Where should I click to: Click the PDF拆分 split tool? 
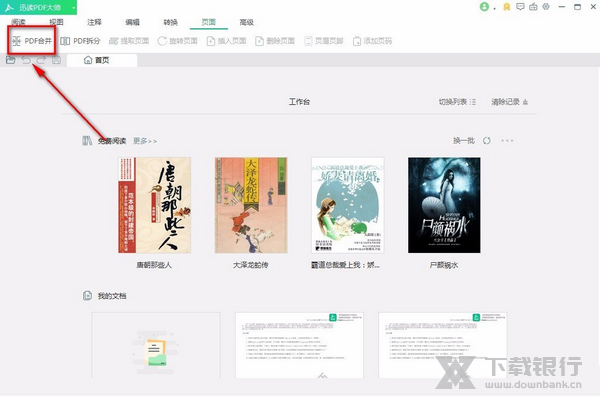click(x=80, y=41)
